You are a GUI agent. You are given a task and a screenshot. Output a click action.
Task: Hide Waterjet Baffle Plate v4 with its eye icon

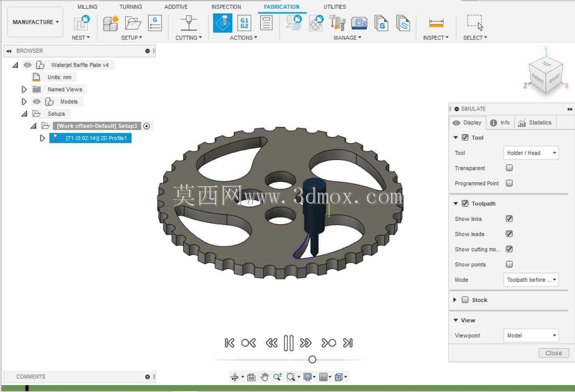point(27,65)
